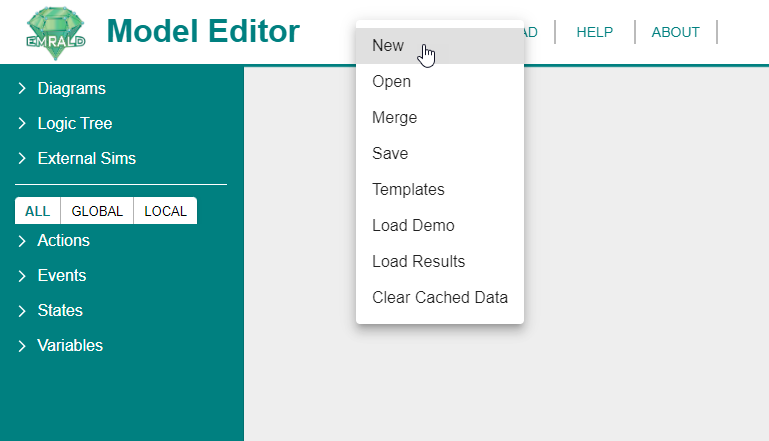
Task: Choose Save from the menu
Action: (x=440, y=154)
